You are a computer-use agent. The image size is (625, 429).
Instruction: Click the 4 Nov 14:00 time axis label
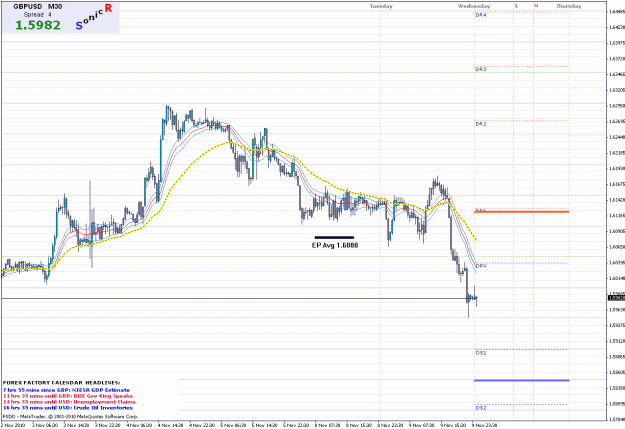coord(170,425)
